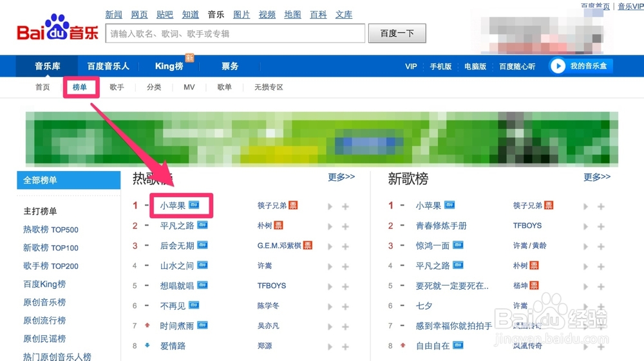This screenshot has width=644, height=361.
Task: Add 后会无期 to playlist with plus icon
Action: click(345, 246)
